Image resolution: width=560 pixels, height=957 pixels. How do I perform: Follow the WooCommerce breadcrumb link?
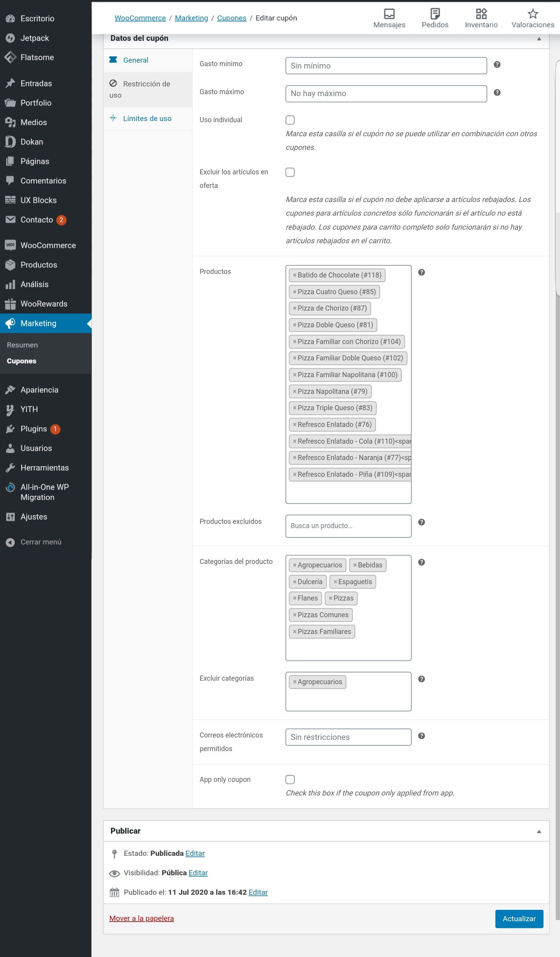click(140, 18)
